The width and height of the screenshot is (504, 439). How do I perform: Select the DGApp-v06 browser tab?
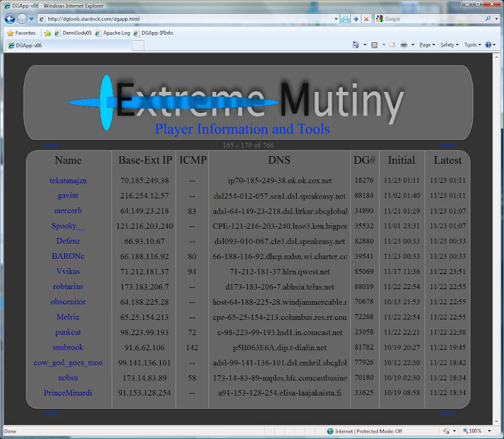point(68,45)
